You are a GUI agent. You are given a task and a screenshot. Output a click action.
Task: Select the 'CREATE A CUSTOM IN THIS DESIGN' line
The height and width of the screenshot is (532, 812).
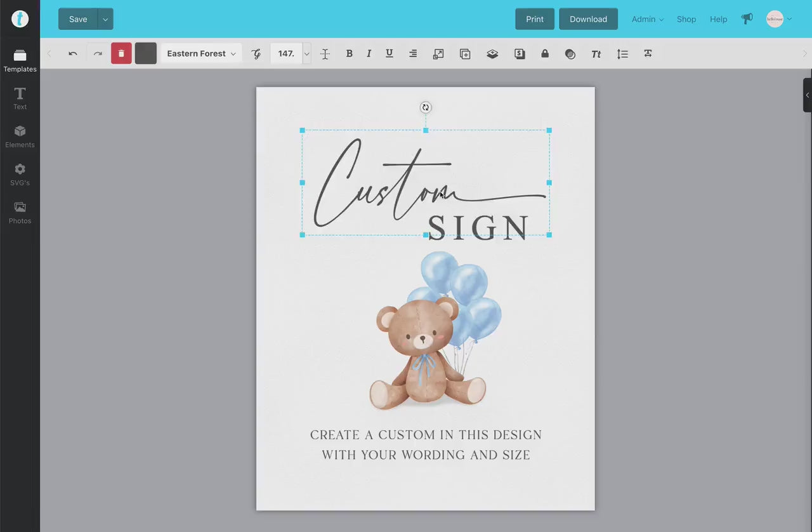pos(426,435)
